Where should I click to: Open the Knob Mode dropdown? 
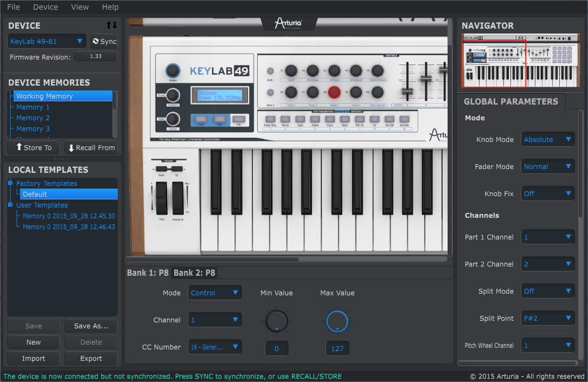(x=547, y=139)
